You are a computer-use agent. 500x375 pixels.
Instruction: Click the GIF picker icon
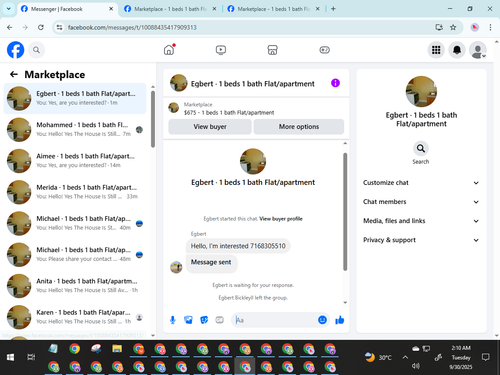pos(219,320)
